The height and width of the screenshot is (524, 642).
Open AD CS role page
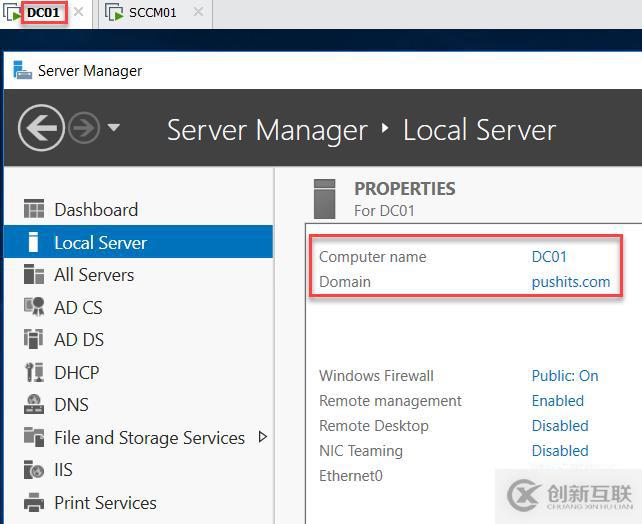[x=138, y=307]
